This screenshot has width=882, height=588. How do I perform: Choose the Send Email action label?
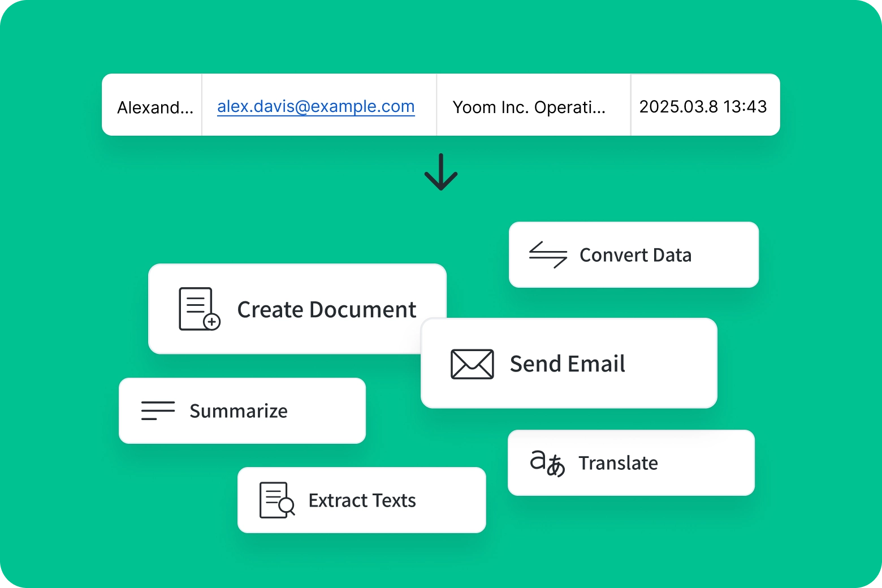pos(567,364)
